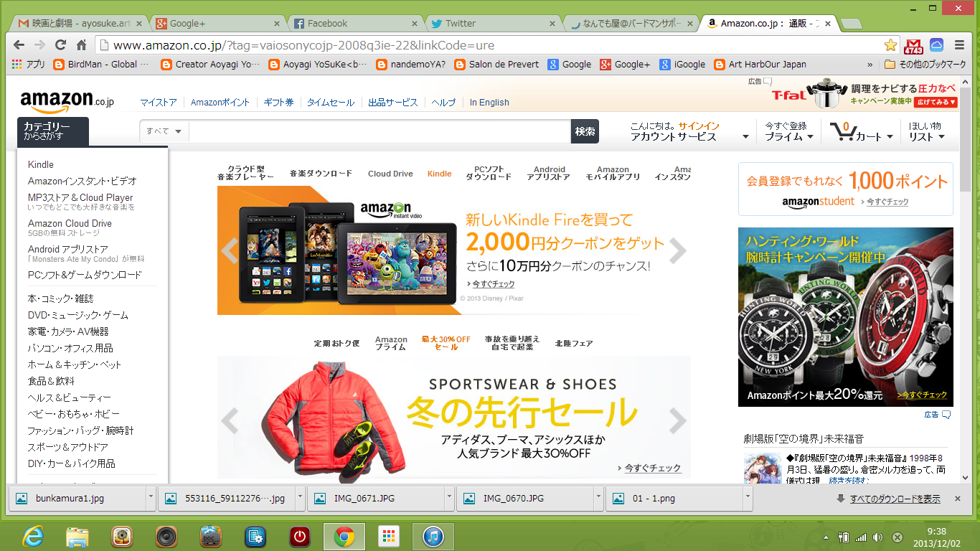Click 今すぐチェック under amazonstudent
The image size is (980, 551).
(x=887, y=202)
